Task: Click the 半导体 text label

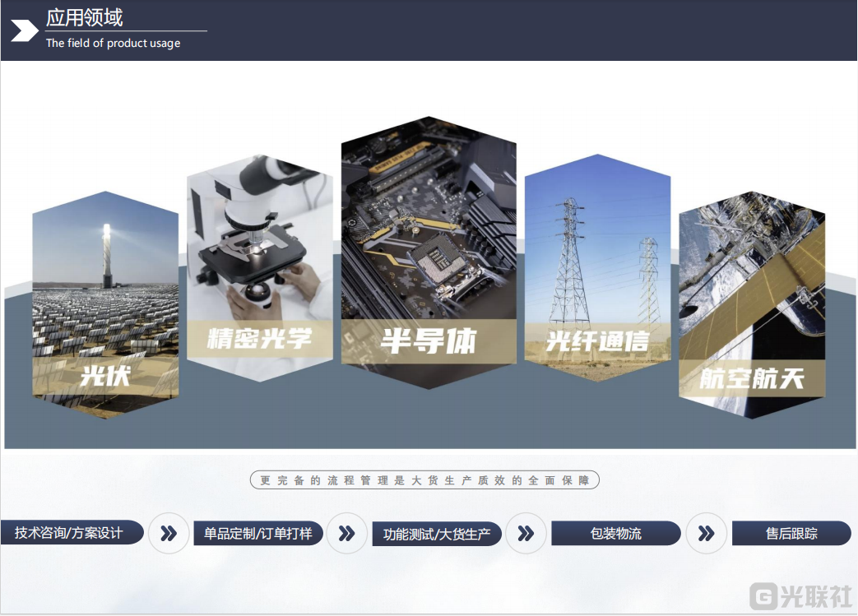Action: [429, 341]
